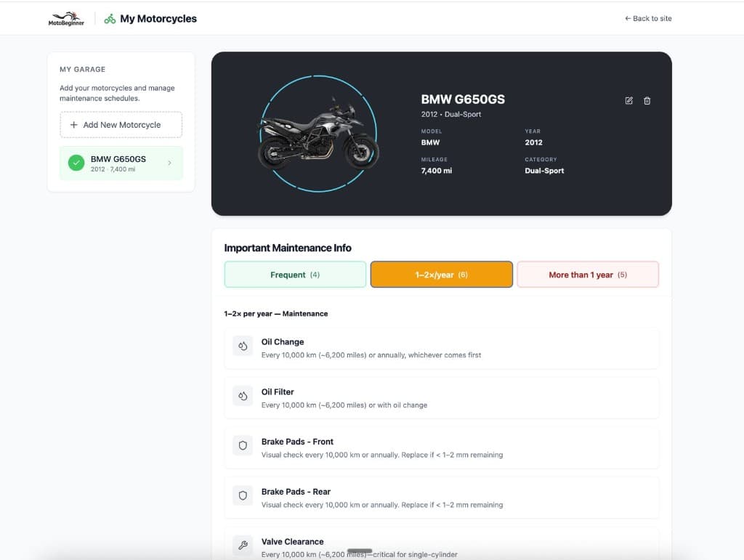
Task: Click the edit pencil icon on the BMW card
Action: coord(628,101)
